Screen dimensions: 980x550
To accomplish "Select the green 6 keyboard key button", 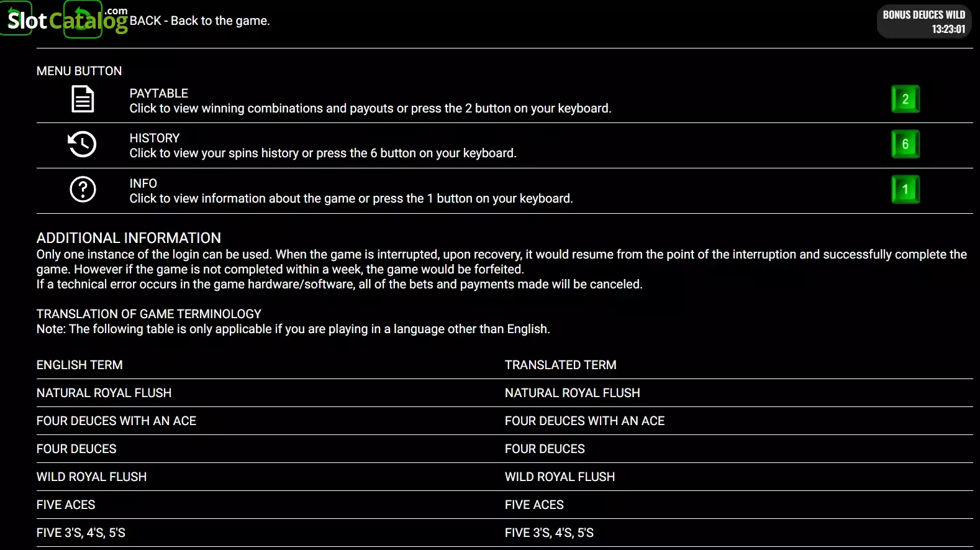I will (x=905, y=144).
